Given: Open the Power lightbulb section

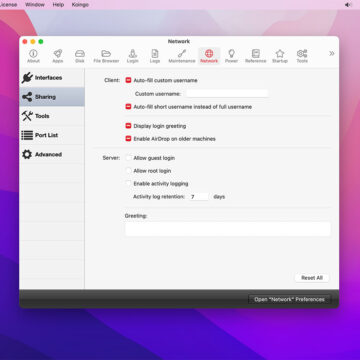Looking at the screenshot, I should 231,56.
